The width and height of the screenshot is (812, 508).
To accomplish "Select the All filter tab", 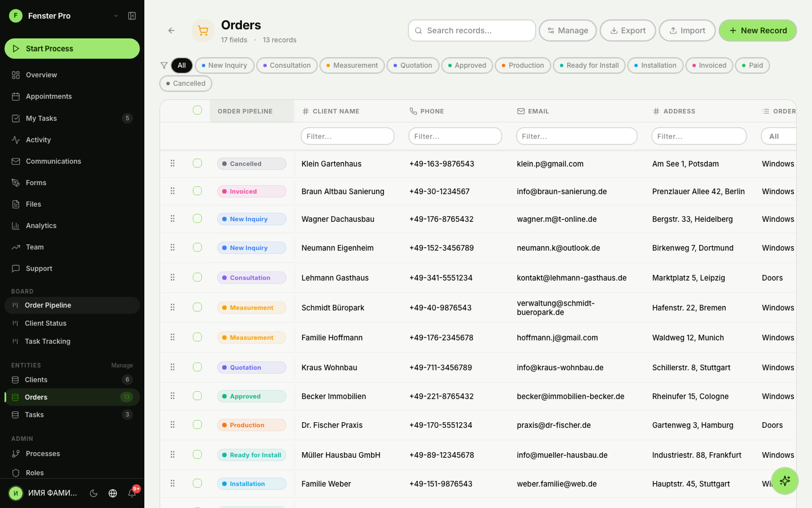I will 182,65.
